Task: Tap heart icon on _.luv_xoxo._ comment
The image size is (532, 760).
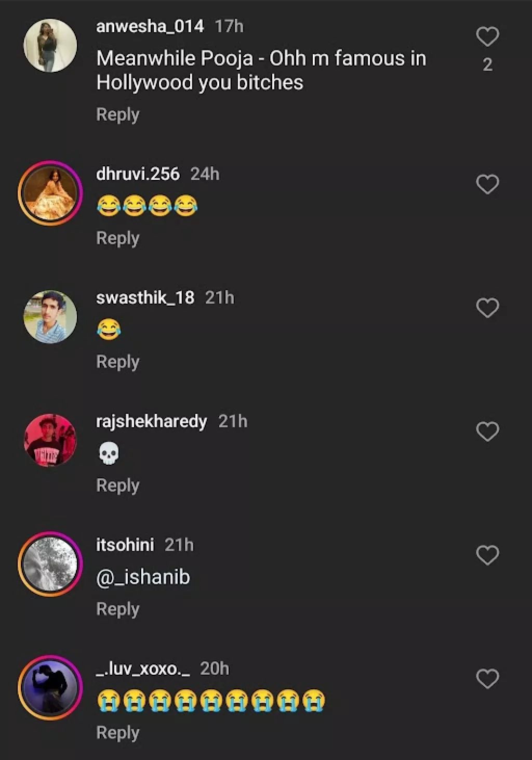Action: [x=487, y=679]
